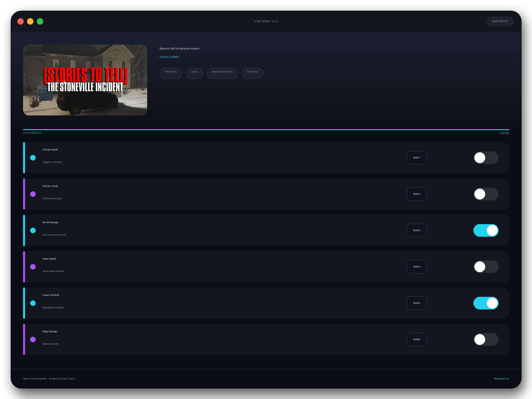Switch on the Mega Damage toggle
Image resolution: width=532 pixels, height=399 pixels.
point(486,339)
